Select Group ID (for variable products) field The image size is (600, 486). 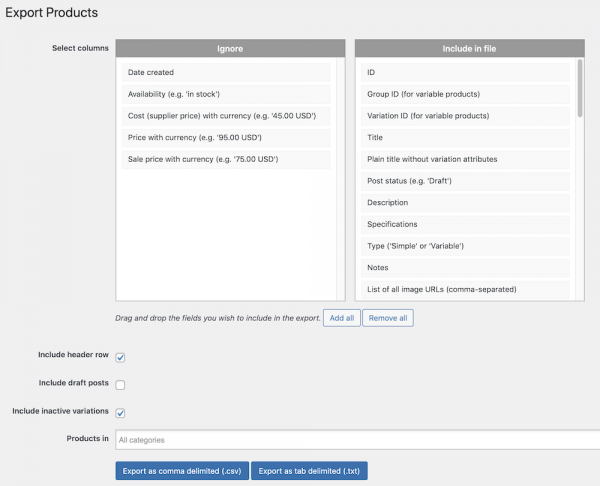coord(465,94)
